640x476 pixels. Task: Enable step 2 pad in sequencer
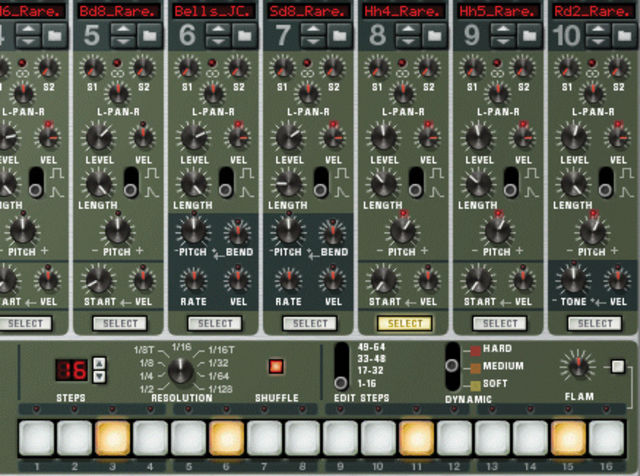(75, 438)
